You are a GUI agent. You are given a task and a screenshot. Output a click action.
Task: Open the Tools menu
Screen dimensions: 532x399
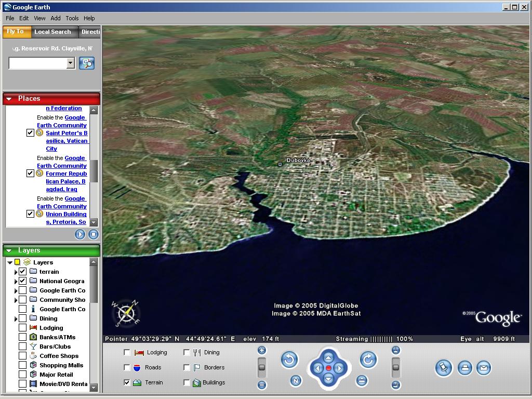click(x=72, y=18)
